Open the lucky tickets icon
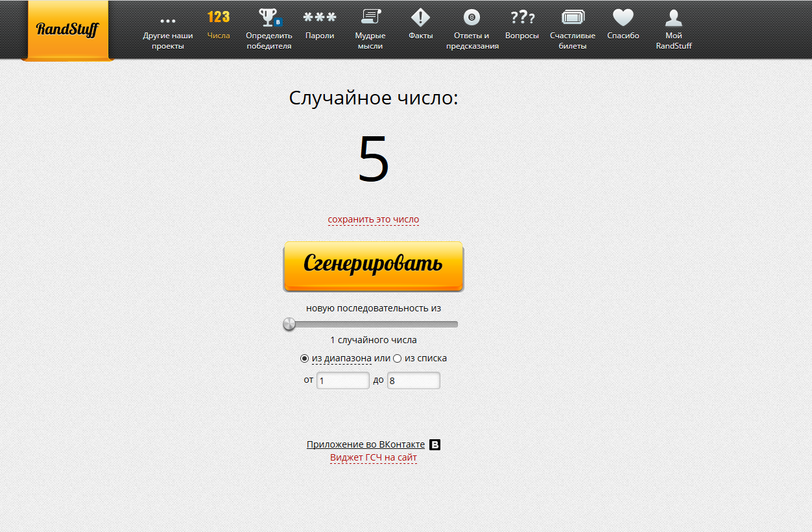Viewport: 812px width, 532px height. coord(573,18)
